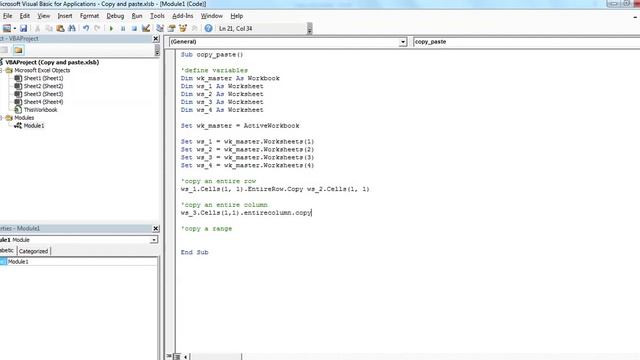This screenshot has width=640, height=360.
Task: Select Sheet3 (Sheet3) in the project tree
Action: click(43, 94)
